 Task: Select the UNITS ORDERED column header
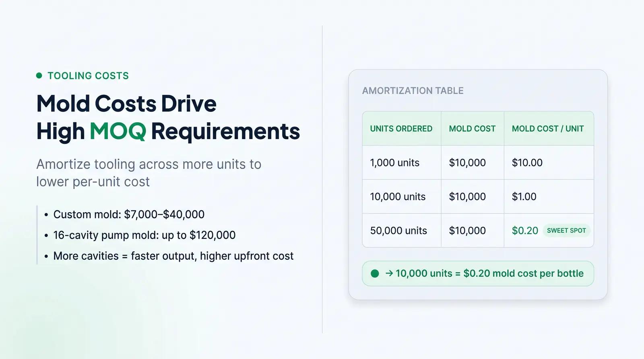(401, 129)
